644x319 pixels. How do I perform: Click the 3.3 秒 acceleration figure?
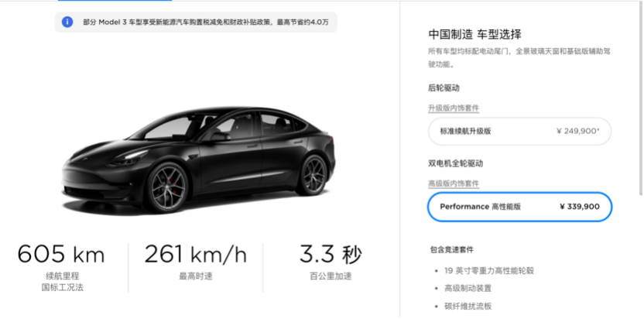point(331,255)
